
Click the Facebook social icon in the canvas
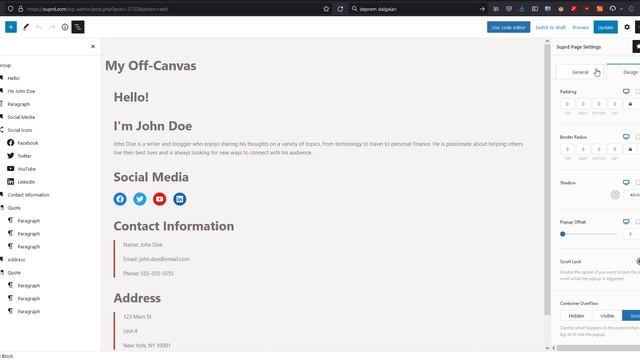(120, 199)
